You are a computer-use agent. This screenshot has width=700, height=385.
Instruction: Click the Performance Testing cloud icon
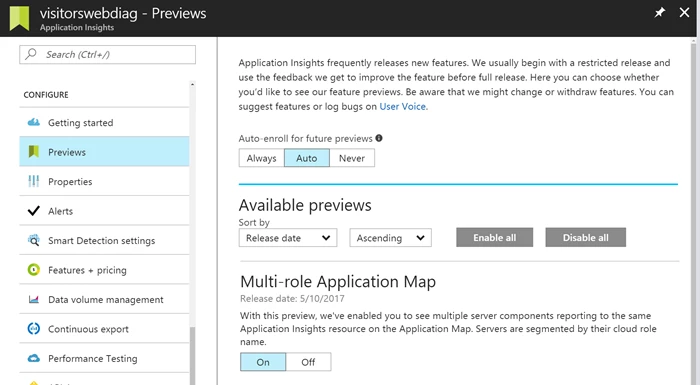point(33,358)
